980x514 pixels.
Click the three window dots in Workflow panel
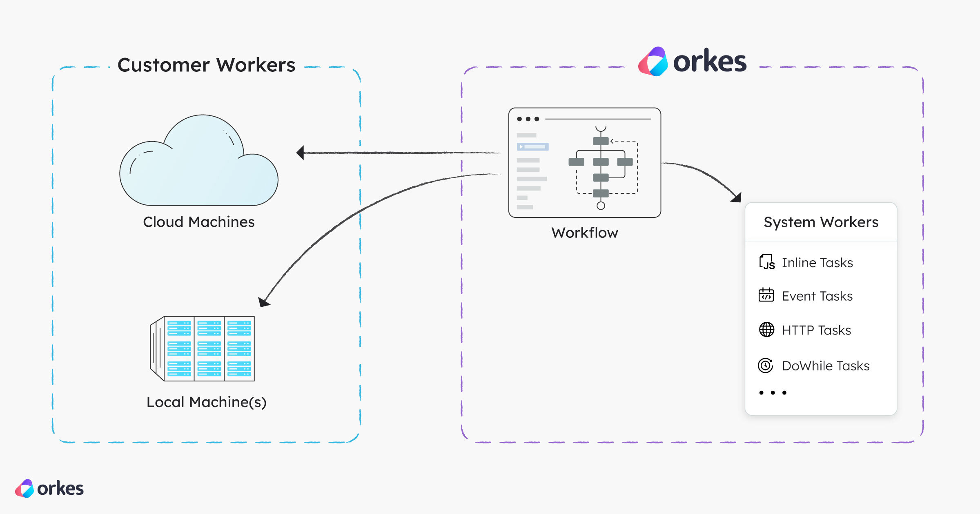tap(528, 119)
